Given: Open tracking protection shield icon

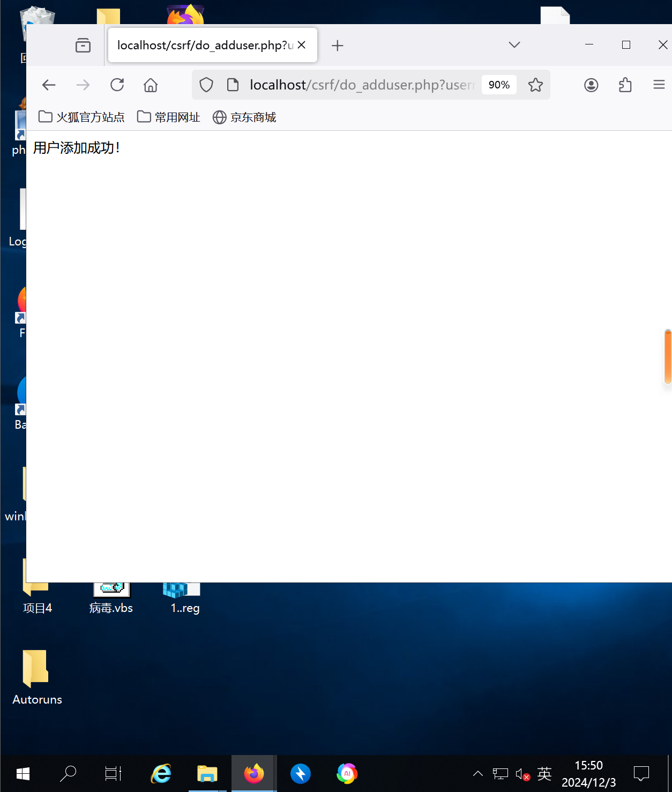Looking at the screenshot, I should (206, 85).
